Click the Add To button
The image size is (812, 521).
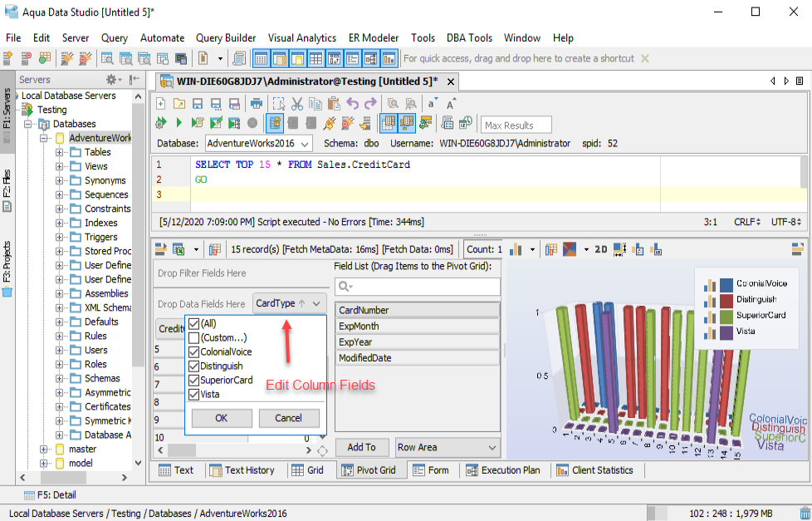(x=361, y=447)
